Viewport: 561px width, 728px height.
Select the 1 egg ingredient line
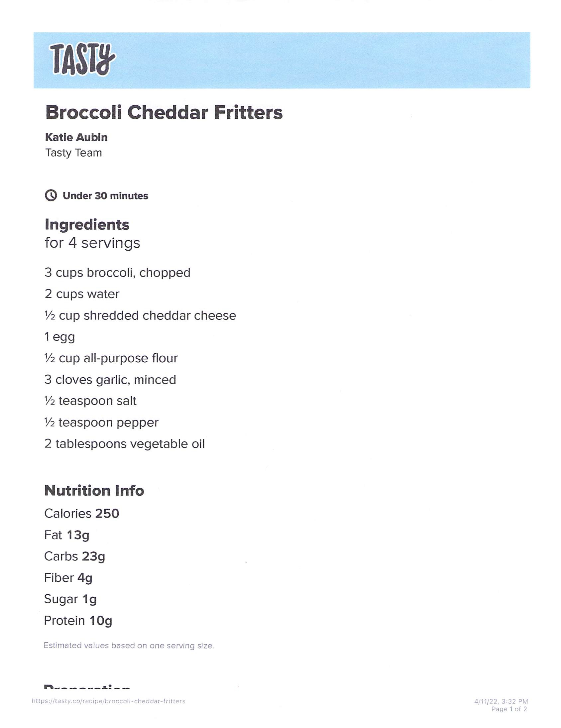tap(60, 337)
